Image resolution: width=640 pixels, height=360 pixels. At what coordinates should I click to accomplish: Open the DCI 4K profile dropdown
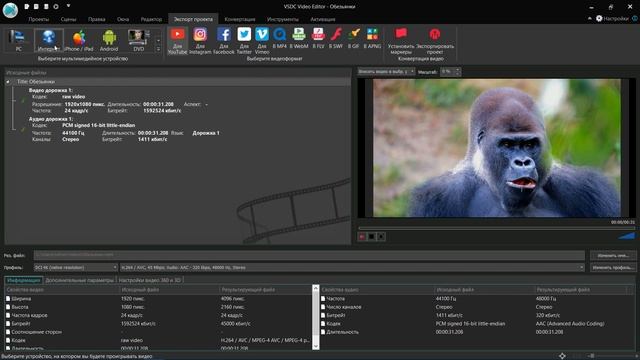pyautogui.click(x=76, y=267)
